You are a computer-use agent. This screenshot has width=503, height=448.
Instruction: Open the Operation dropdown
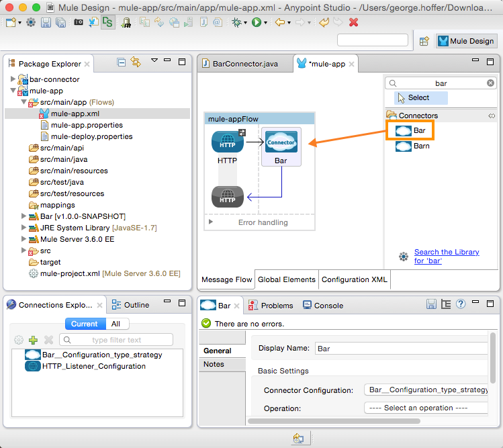[x=426, y=408]
